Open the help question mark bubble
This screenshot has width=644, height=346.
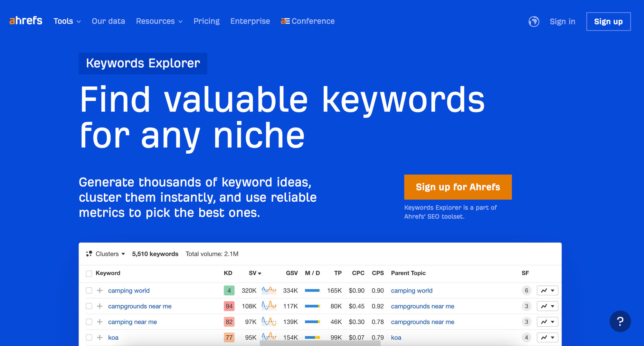point(620,321)
